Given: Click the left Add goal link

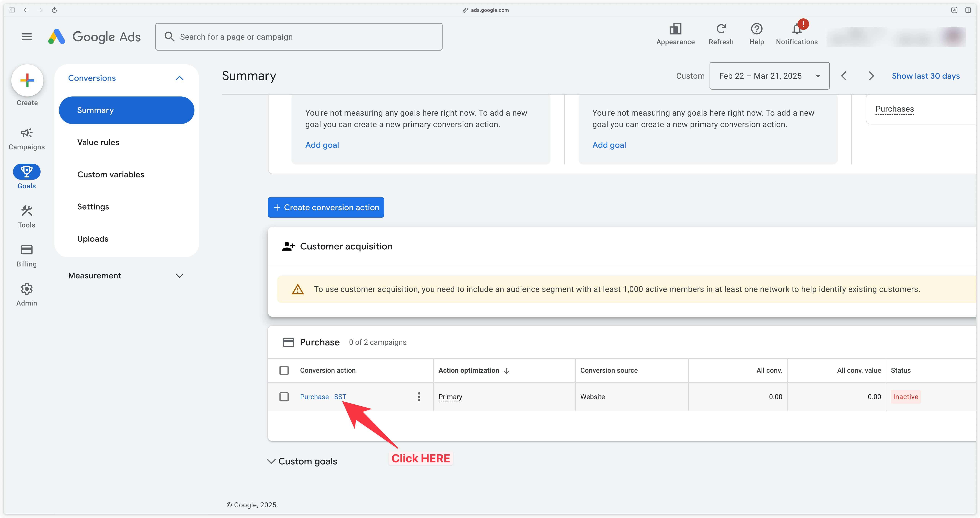Looking at the screenshot, I should pos(322,145).
